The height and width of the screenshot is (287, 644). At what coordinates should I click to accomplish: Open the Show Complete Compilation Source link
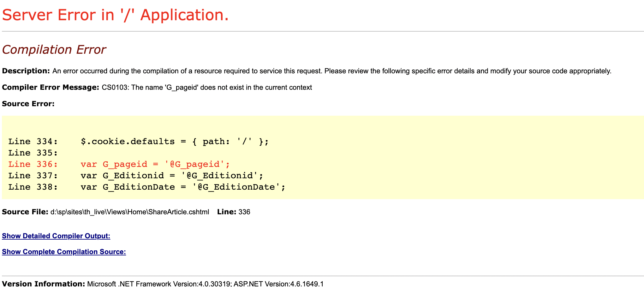tap(64, 252)
